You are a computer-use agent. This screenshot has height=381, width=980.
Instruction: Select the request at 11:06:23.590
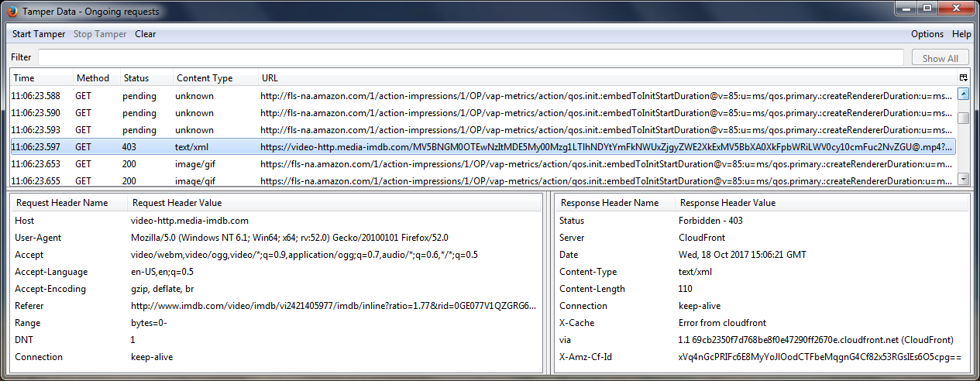483,113
